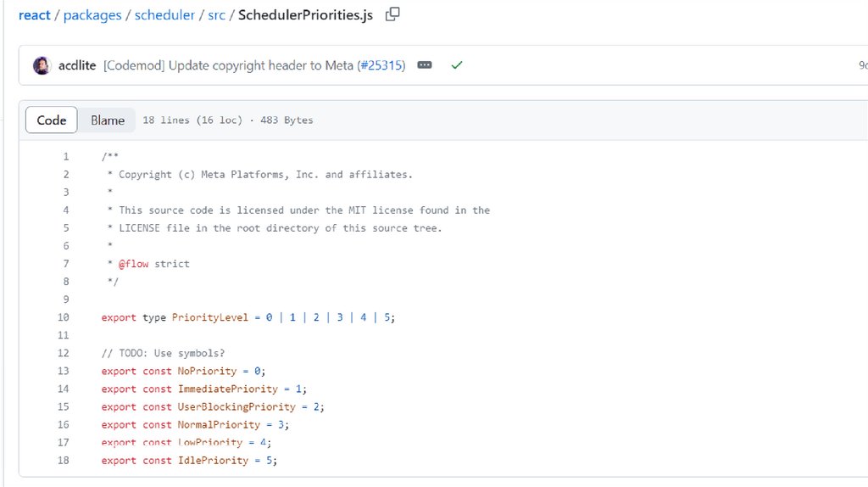Click the SchedulerPriorities.js file name
The width and height of the screenshot is (868, 487).
[306, 15]
